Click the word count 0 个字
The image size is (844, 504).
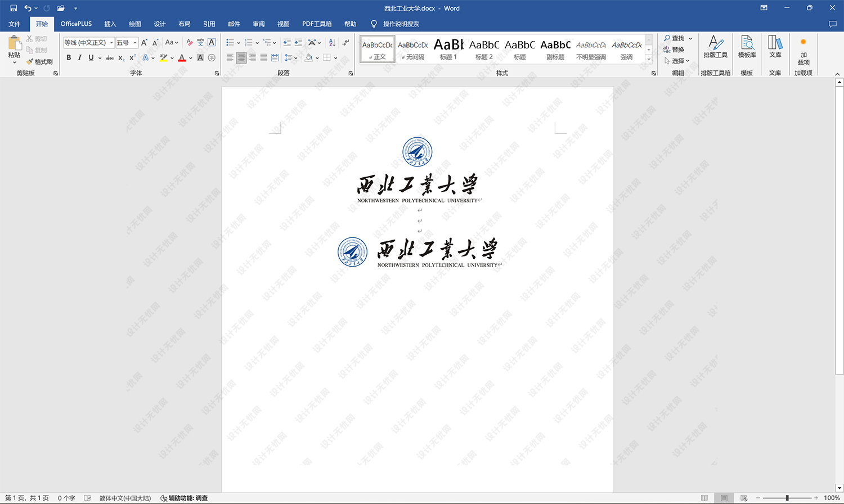tap(66, 498)
